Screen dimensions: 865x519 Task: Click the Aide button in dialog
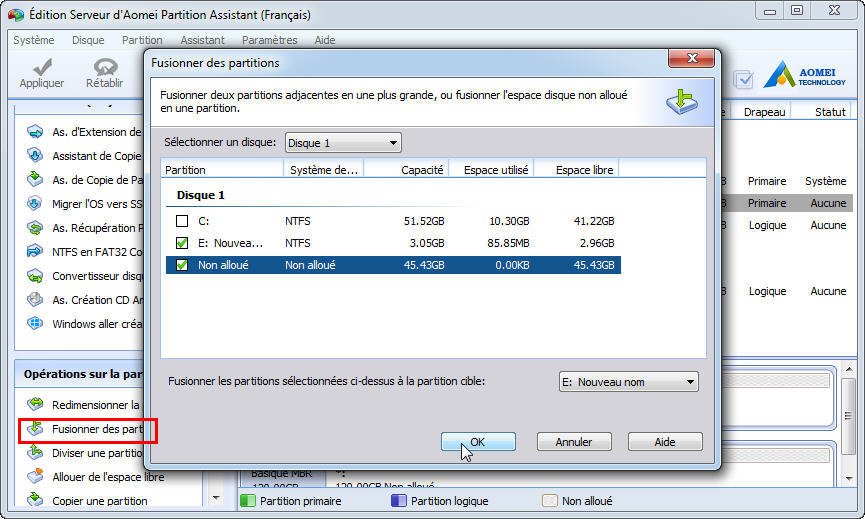tap(665, 442)
